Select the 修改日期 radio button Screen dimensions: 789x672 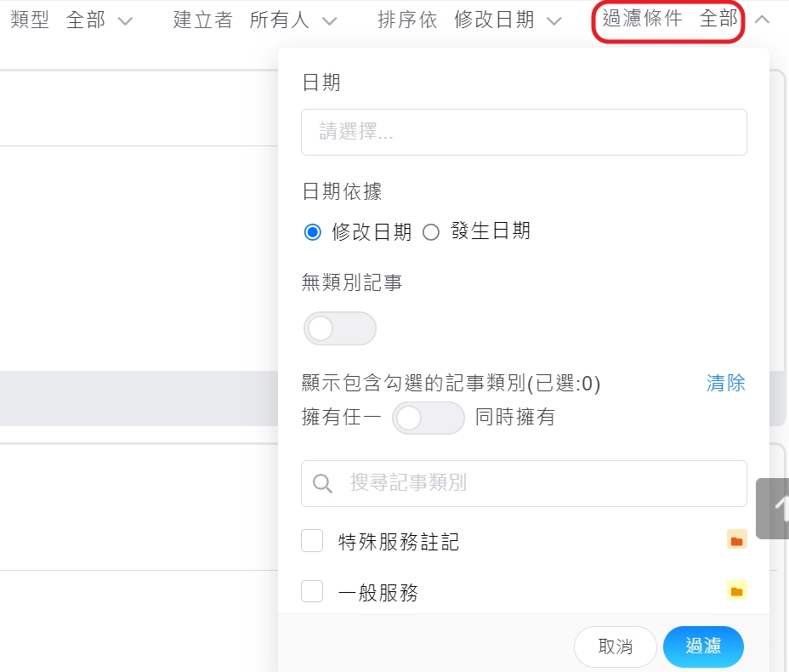point(313,232)
